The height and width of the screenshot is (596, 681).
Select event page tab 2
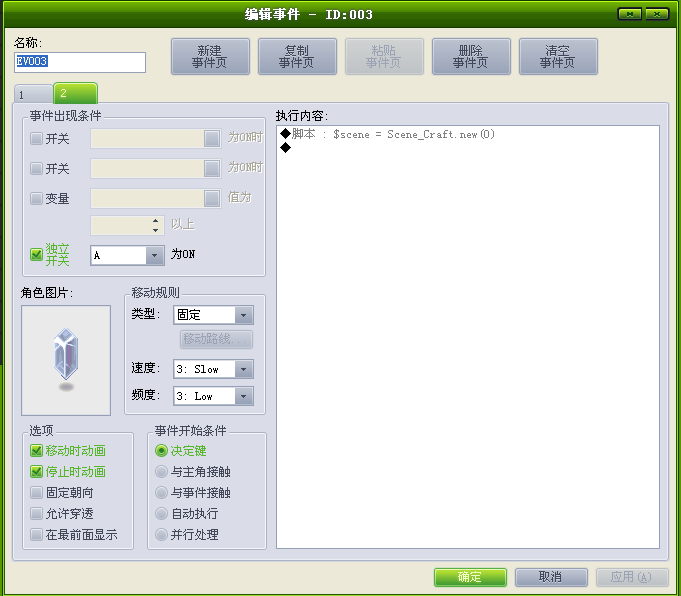[x=75, y=93]
